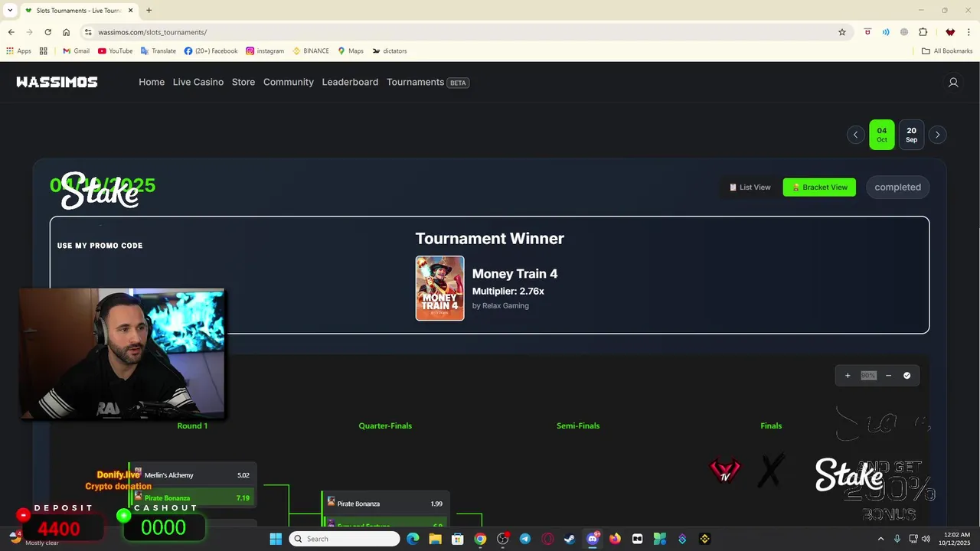Expand the system tray hidden icons
Viewport: 980px width, 551px height.
coord(880,539)
